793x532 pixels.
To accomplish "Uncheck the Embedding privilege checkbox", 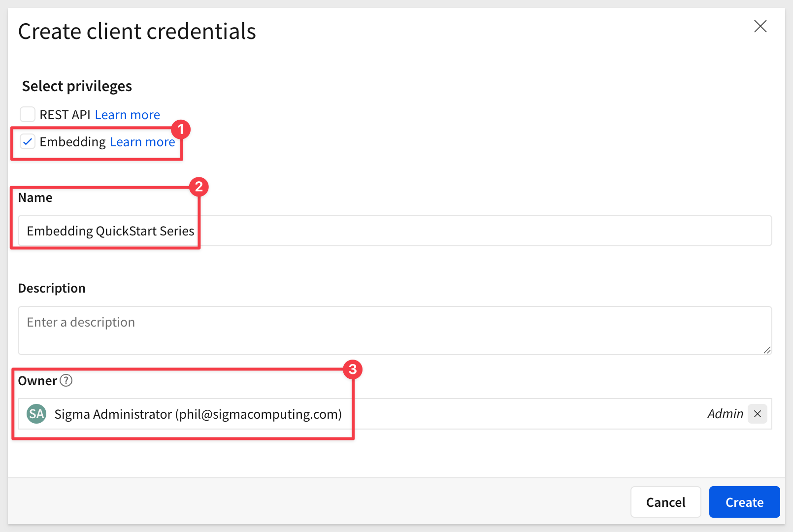I will coord(28,142).
